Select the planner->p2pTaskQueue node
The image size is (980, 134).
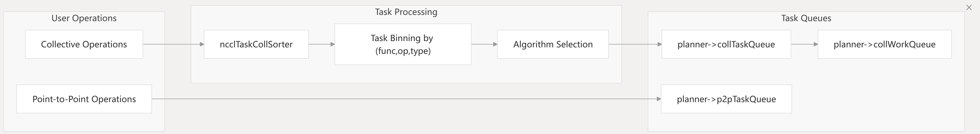pos(726,99)
